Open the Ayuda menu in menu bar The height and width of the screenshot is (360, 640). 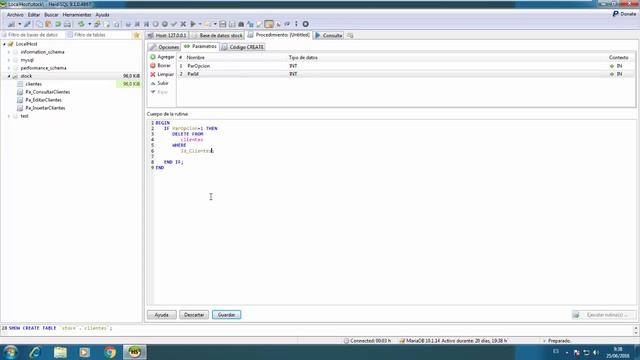(102, 15)
